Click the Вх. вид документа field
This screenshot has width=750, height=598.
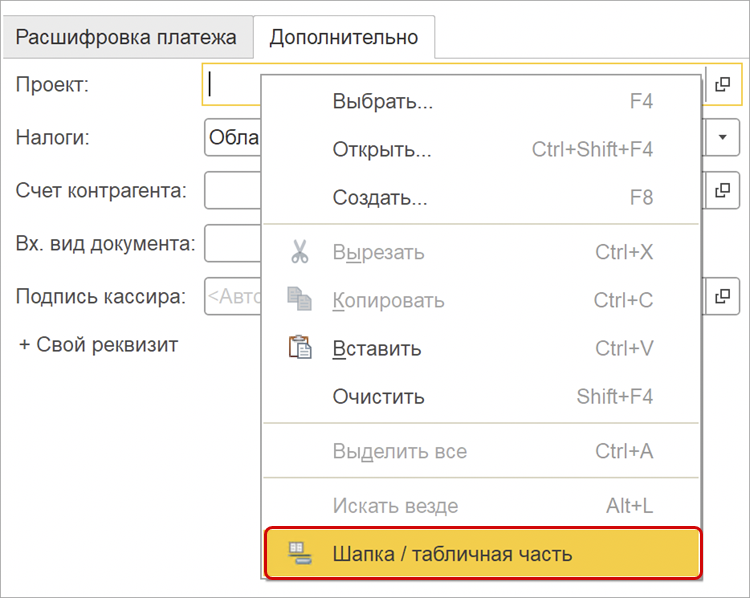tap(230, 243)
